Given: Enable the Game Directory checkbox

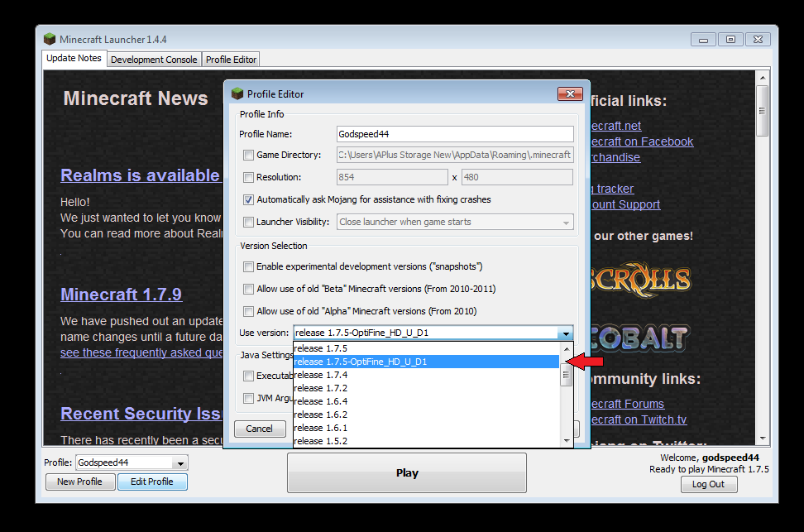Looking at the screenshot, I should tap(249, 155).
